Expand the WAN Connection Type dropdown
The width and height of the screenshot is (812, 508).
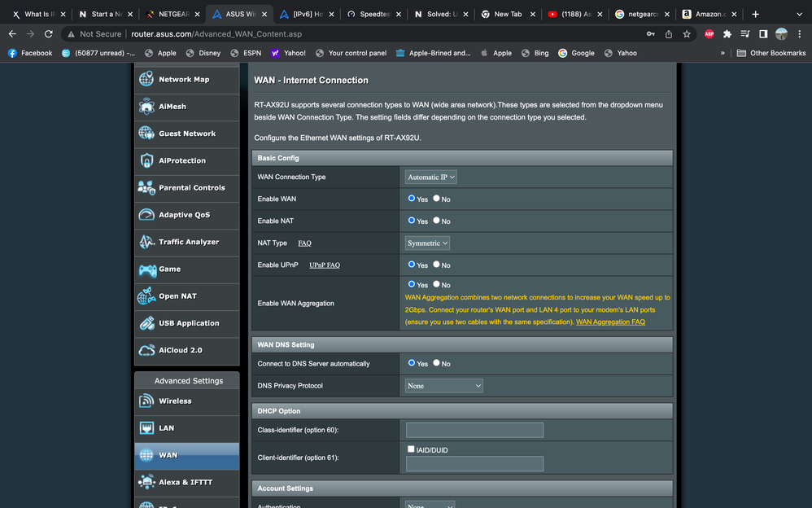click(430, 177)
